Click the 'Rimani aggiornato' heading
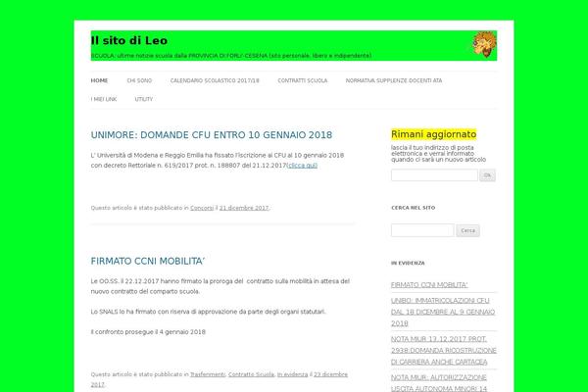The image size is (588, 392). [x=433, y=134]
